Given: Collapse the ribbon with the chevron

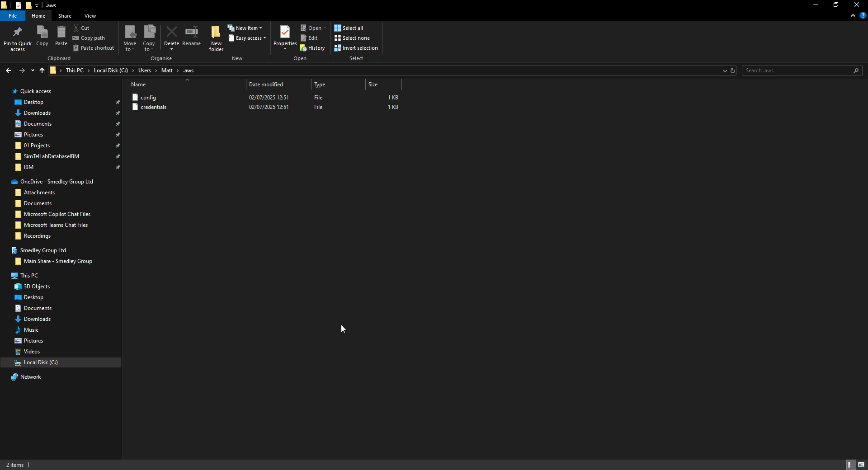Looking at the screenshot, I should [853, 15].
